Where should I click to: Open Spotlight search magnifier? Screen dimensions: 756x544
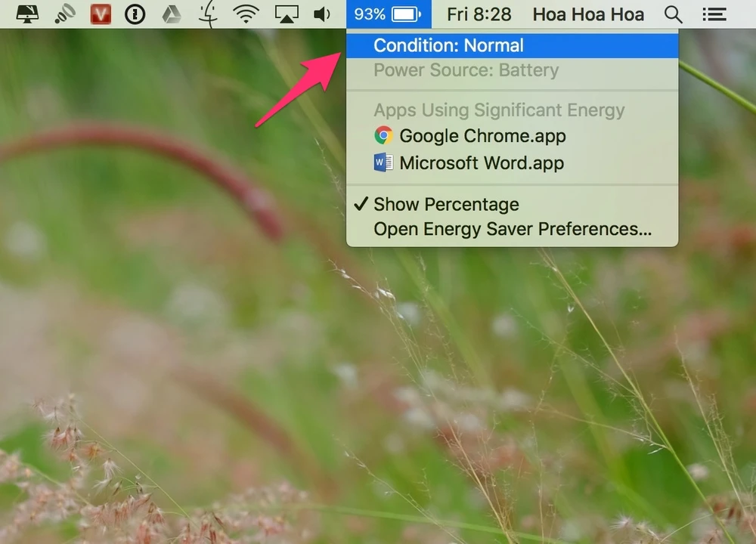click(673, 14)
